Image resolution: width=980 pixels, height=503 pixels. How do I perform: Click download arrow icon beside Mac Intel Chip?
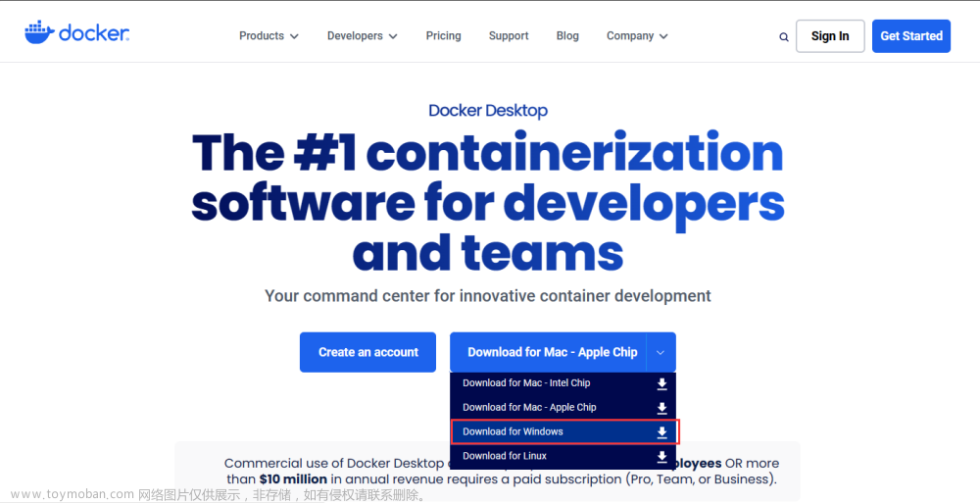[x=662, y=384]
